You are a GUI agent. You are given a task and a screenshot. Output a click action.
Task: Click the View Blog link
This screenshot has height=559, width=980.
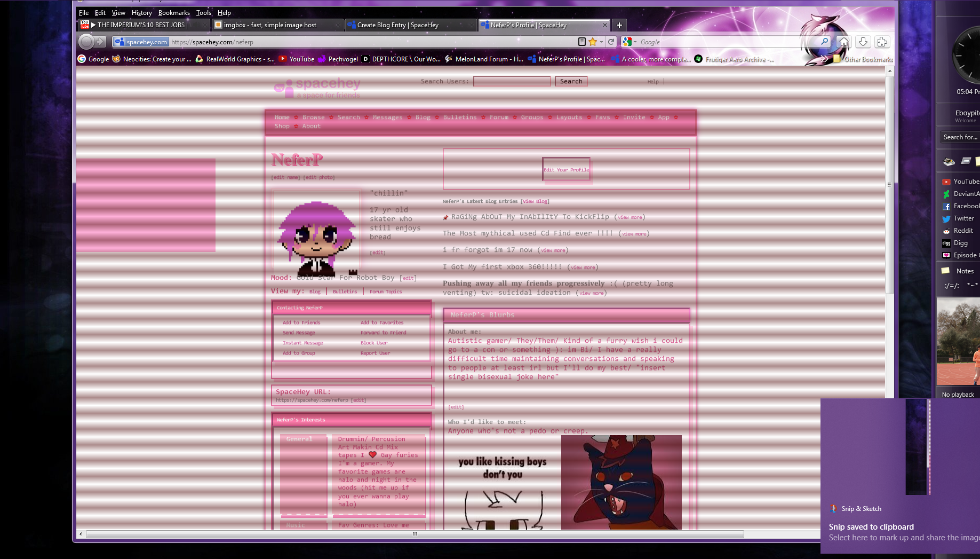click(535, 201)
